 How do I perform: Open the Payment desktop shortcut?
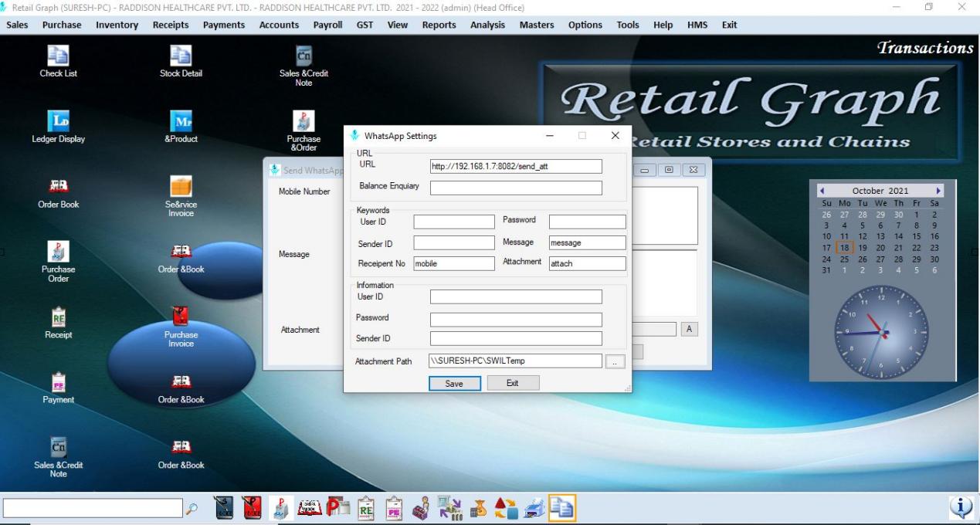(x=59, y=388)
